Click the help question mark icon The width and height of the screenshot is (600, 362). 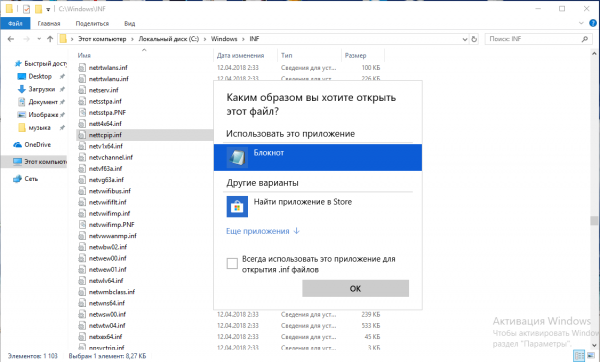[593, 23]
